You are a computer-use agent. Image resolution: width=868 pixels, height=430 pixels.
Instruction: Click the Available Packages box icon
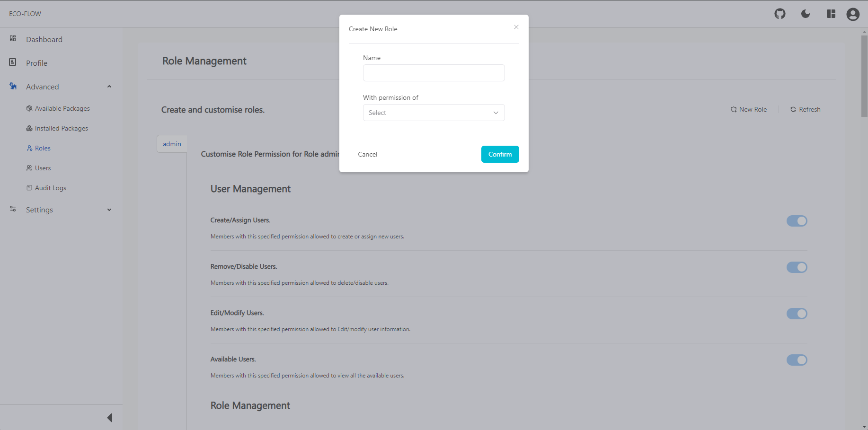point(29,108)
